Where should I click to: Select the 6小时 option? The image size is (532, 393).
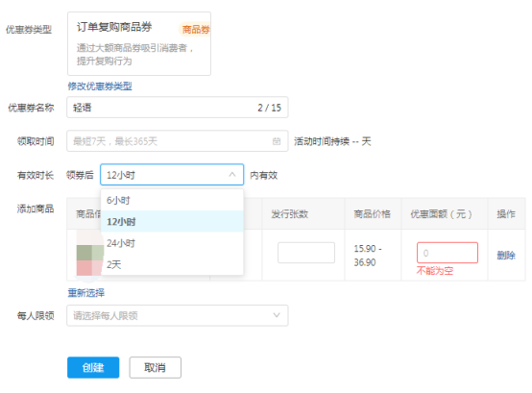tap(172, 200)
